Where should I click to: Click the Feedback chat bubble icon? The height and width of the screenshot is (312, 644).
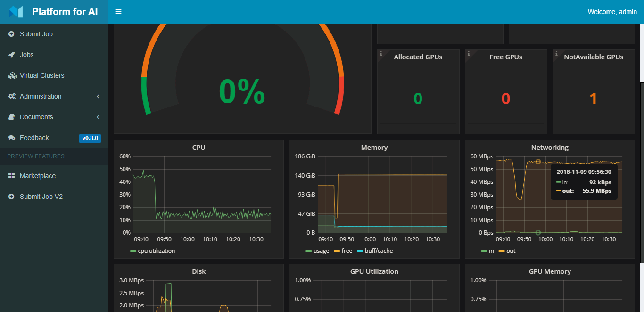tap(12, 138)
